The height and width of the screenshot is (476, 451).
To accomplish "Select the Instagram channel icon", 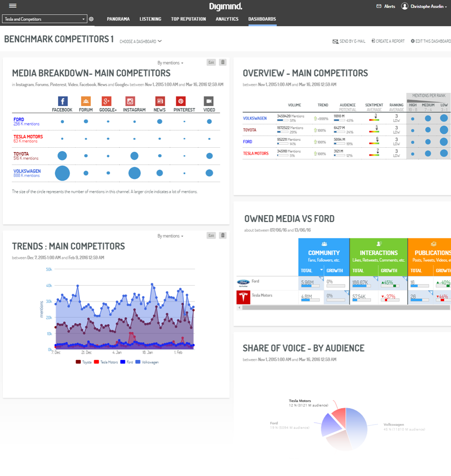I will [x=130, y=101].
